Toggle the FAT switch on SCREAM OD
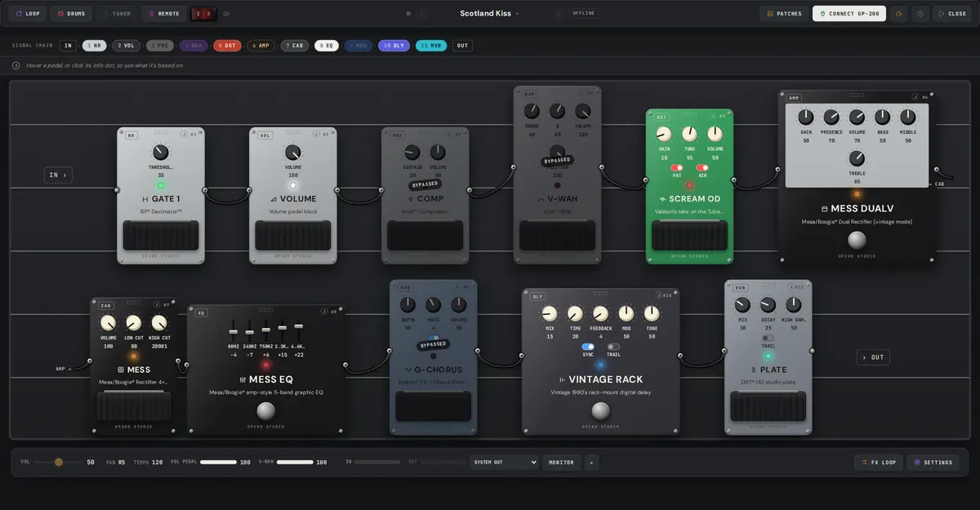Image resolution: width=980 pixels, height=510 pixels. [677, 167]
